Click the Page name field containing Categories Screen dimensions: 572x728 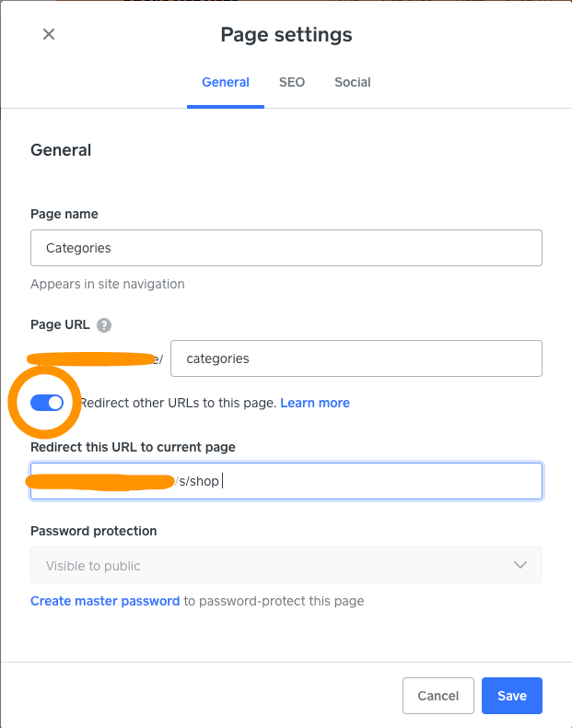pos(286,248)
